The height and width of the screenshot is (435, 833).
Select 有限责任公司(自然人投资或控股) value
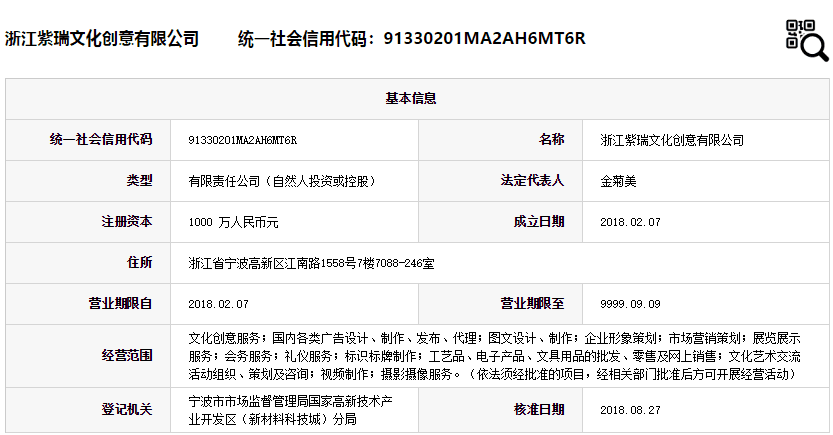282,181
